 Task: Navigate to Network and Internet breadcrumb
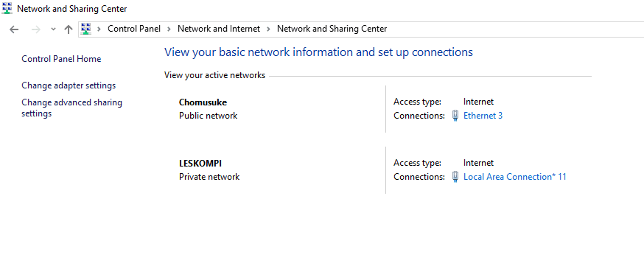point(219,29)
